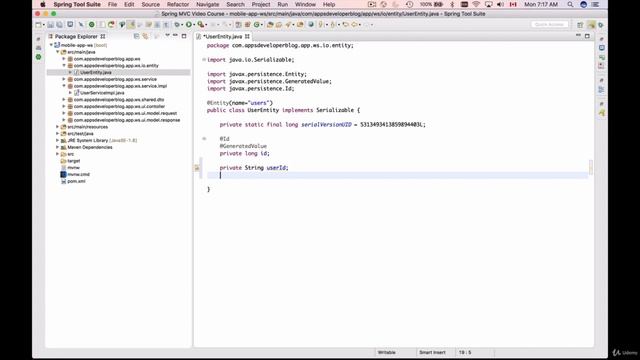This screenshot has height=360, width=640.
Task: Expand the app.ws.service package
Action: [x=64, y=79]
